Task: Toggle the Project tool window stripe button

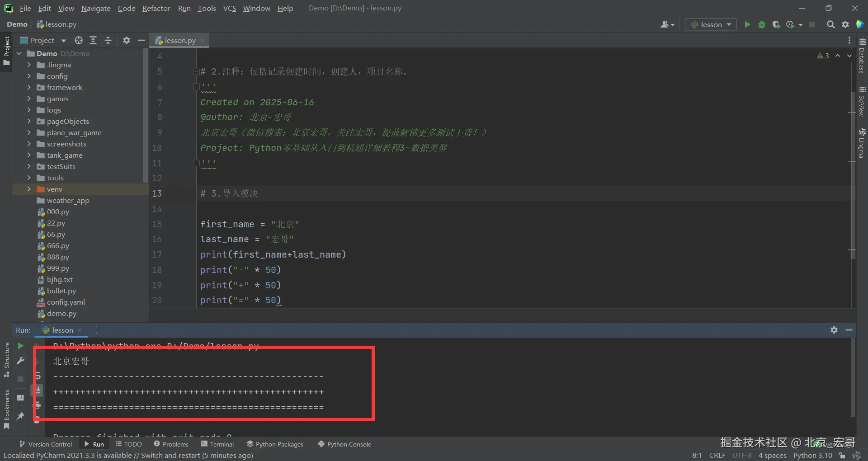Action: click(x=6, y=51)
